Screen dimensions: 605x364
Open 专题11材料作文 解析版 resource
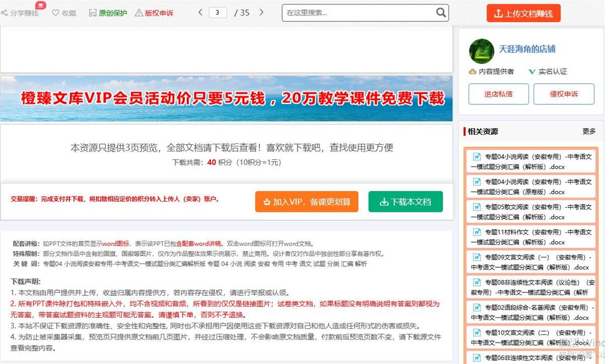531,237
